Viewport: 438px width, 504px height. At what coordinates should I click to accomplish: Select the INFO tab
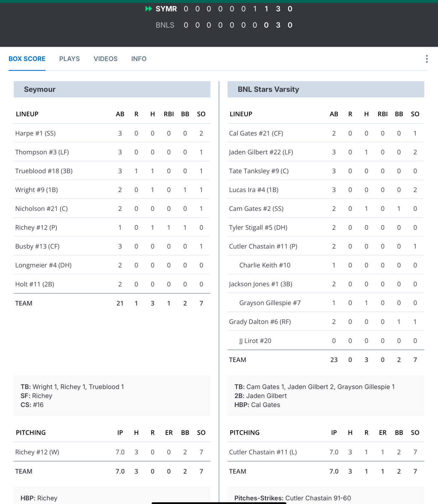coord(139,59)
